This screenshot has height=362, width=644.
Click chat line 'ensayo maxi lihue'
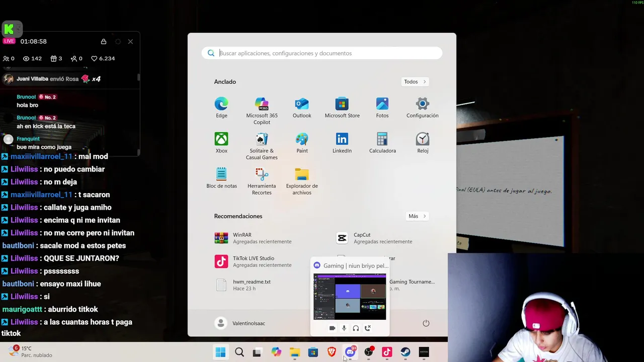[70, 284]
